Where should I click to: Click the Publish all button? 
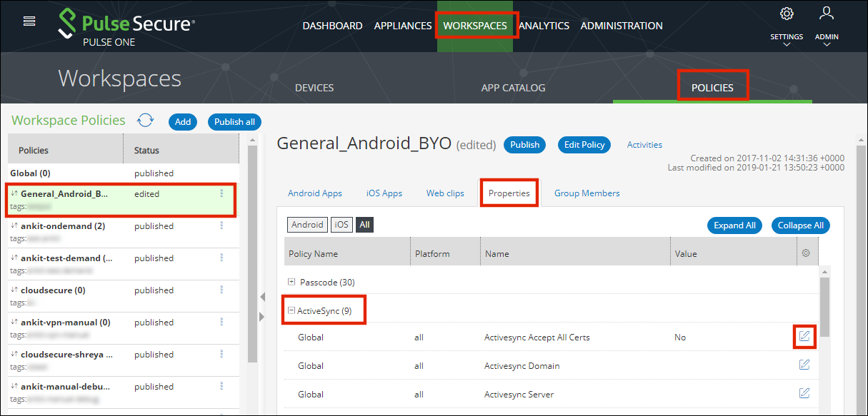coord(234,122)
